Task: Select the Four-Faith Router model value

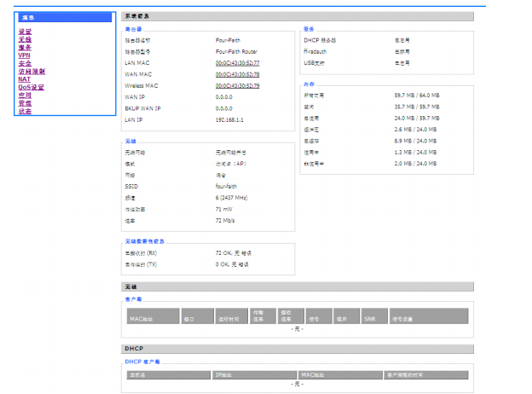Action: [236, 51]
